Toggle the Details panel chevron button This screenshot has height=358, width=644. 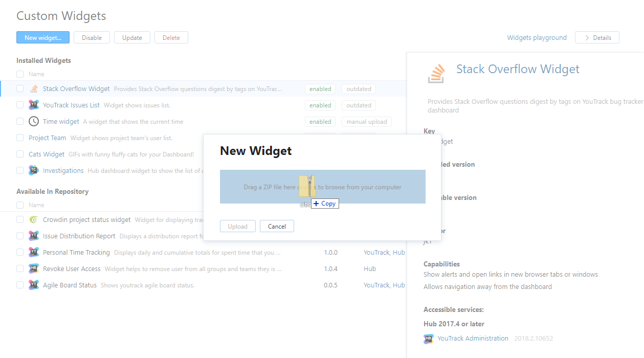pyautogui.click(x=597, y=37)
